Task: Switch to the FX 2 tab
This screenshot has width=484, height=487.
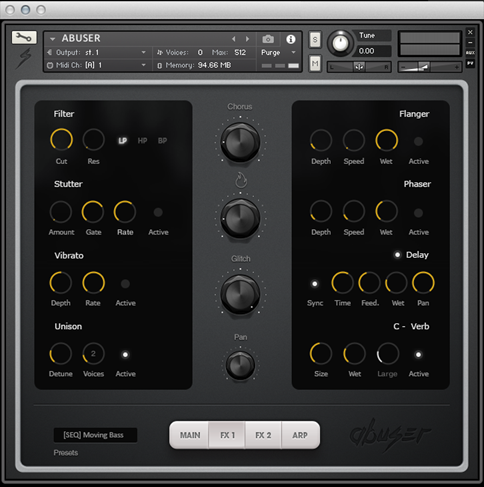Action: [263, 435]
